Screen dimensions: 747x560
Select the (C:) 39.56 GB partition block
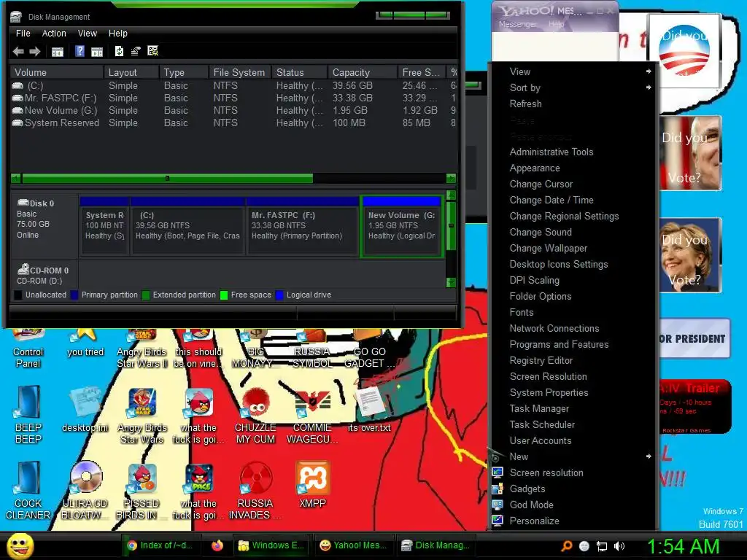(x=187, y=226)
